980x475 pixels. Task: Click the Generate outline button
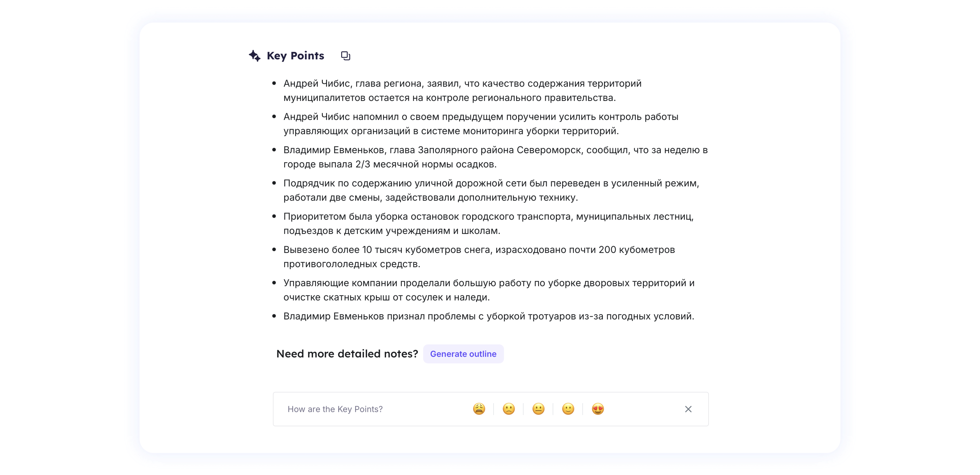click(463, 354)
